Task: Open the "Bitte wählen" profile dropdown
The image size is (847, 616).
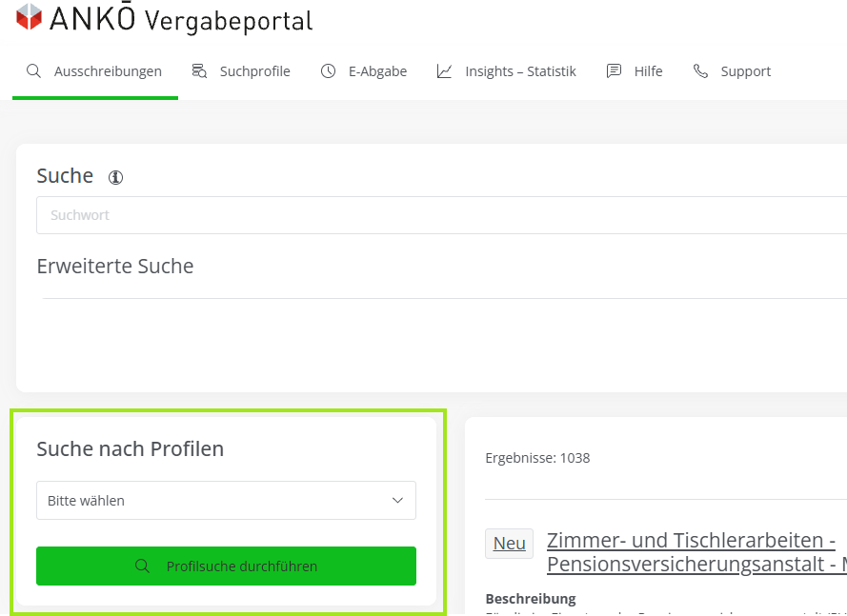Action: coord(226,501)
